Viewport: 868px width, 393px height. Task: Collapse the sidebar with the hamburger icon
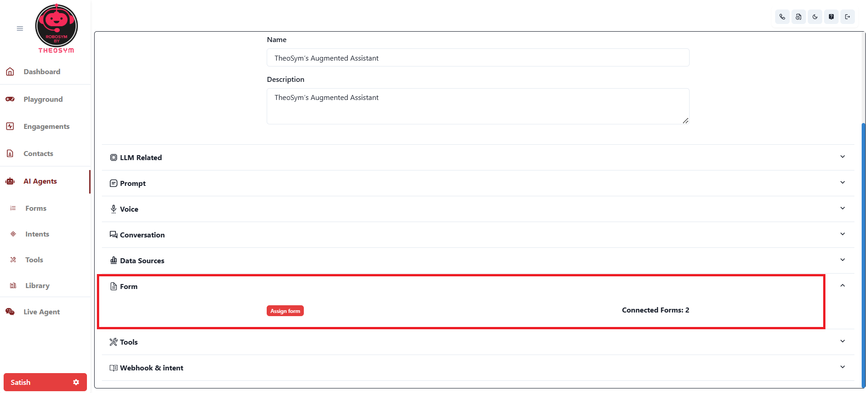pyautogui.click(x=20, y=28)
